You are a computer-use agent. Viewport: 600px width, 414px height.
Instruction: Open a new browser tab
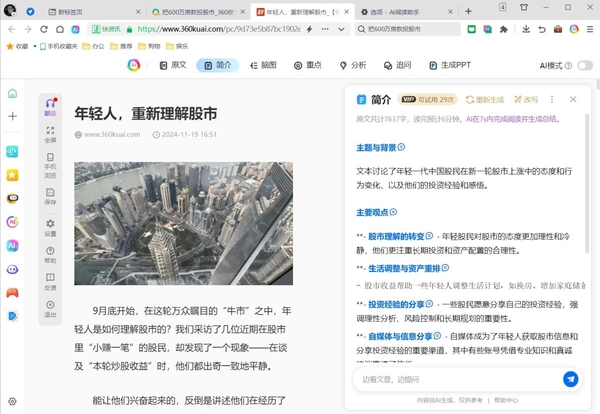click(468, 11)
